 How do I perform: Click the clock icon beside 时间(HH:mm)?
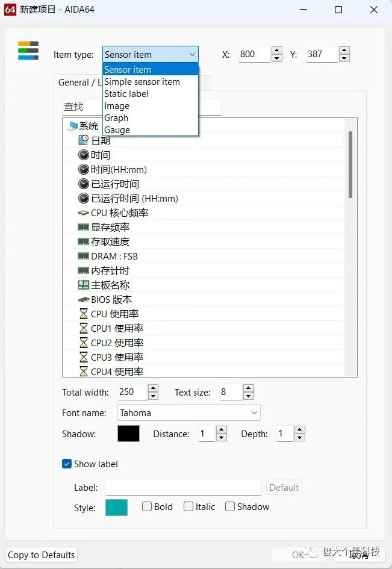(84, 169)
